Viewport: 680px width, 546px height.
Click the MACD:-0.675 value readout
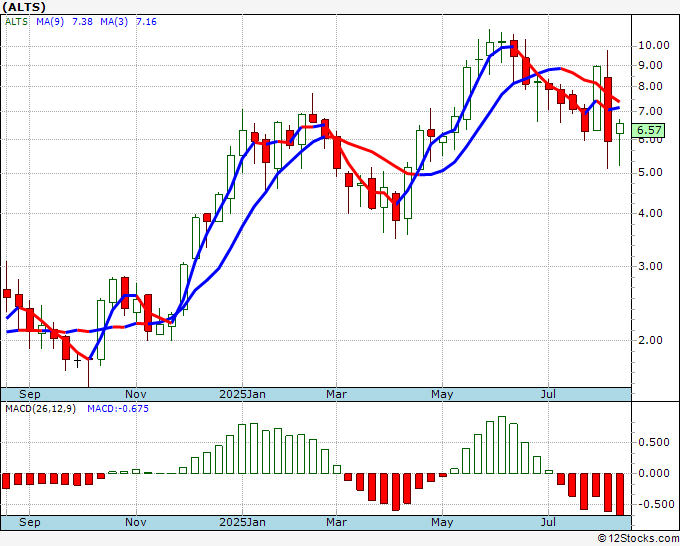tap(118, 409)
